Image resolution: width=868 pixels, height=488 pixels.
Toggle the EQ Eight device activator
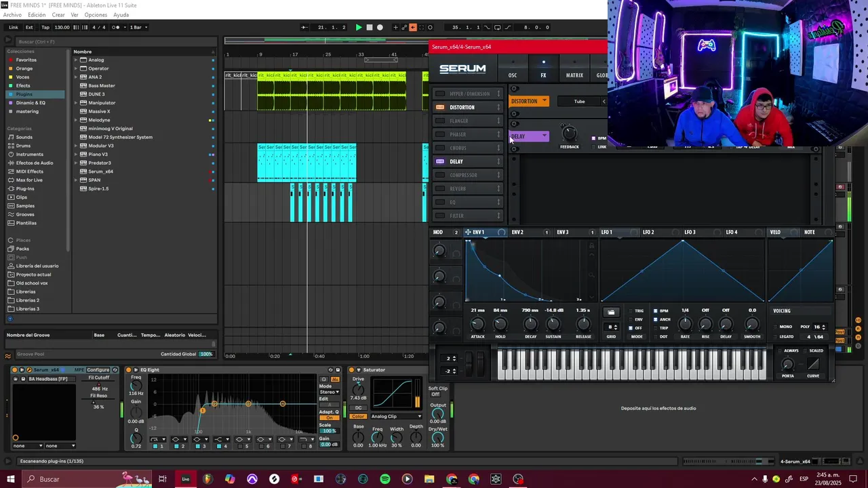(x=128, y=370)
